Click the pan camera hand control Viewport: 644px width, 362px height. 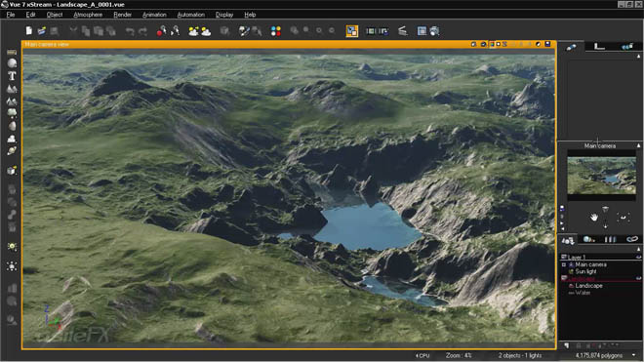594,217
